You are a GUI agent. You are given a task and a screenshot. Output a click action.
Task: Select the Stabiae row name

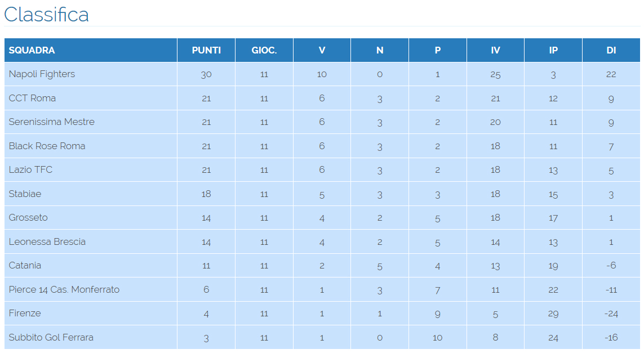pos(25,194)
